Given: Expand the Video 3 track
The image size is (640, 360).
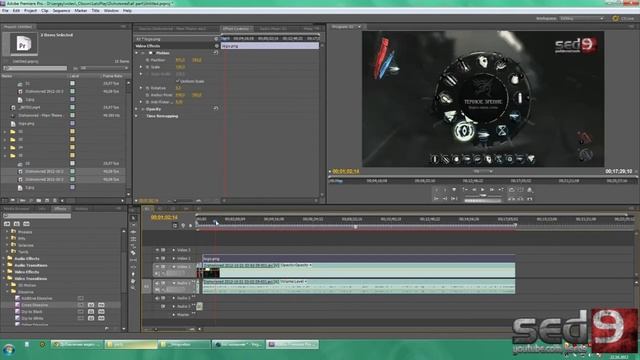Looking at the screenshot, I should (173, 250).
